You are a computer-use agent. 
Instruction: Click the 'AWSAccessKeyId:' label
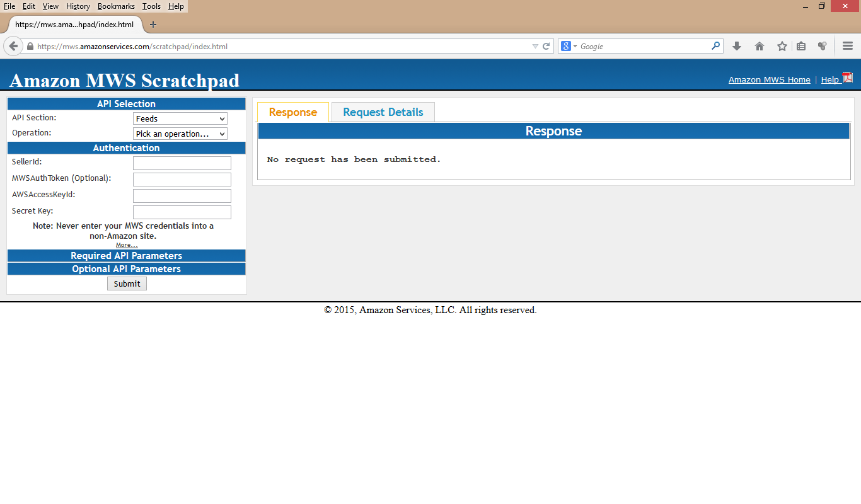(x=43, y=195)
